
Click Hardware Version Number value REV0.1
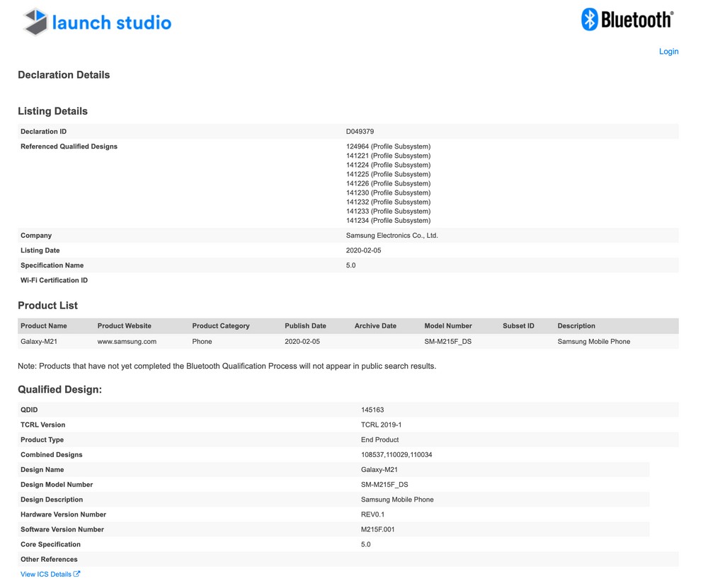tap(372, 514)
